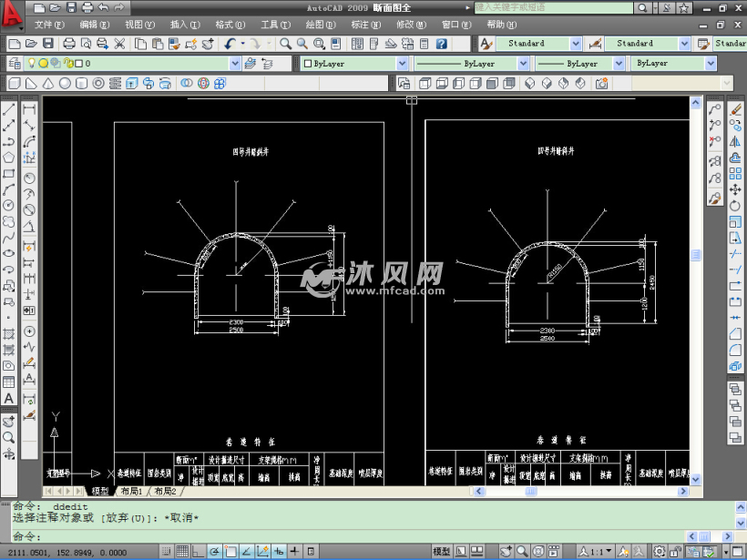
Task: Select the Helix tool
Action: coord(115,84)
